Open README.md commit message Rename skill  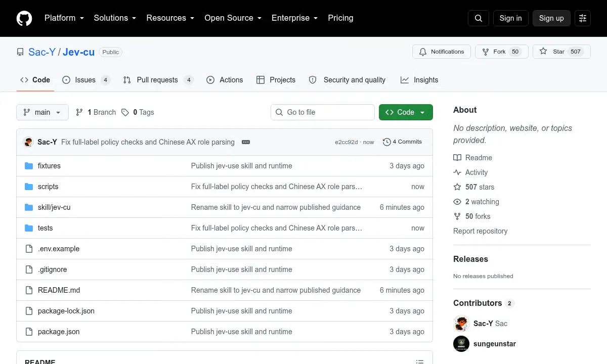click(x=276, y=290)
